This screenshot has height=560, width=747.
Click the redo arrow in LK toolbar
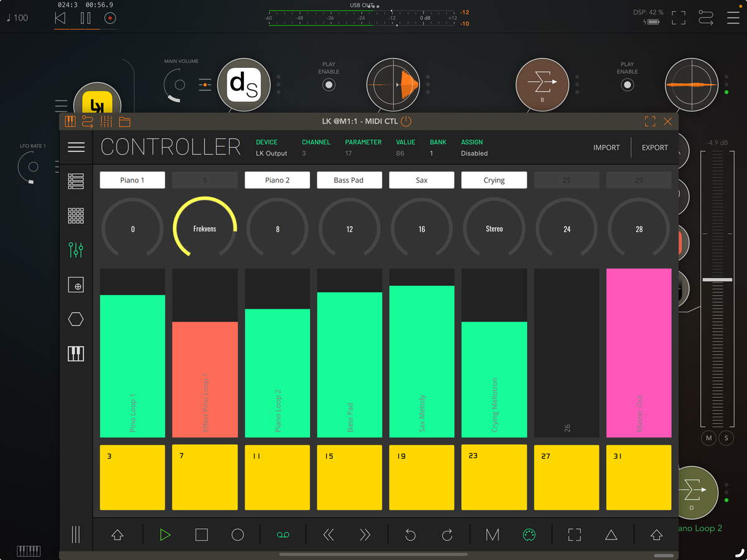point(447,534)
